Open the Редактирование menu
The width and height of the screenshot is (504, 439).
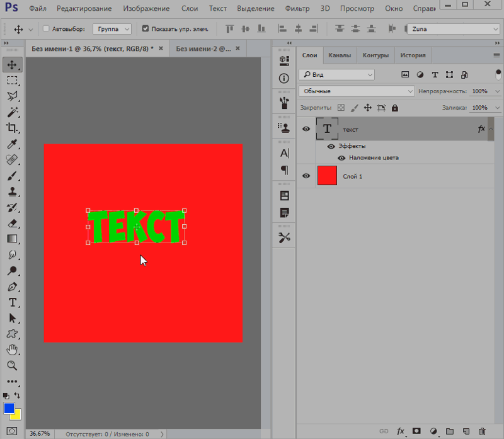click(x=84, y=8)
